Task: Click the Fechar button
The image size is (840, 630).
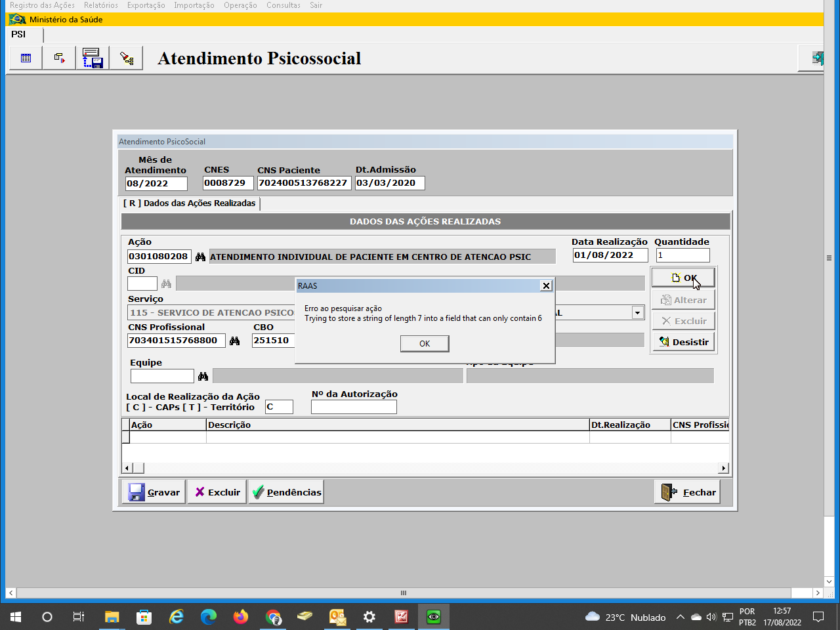Action: coord(687,492)
